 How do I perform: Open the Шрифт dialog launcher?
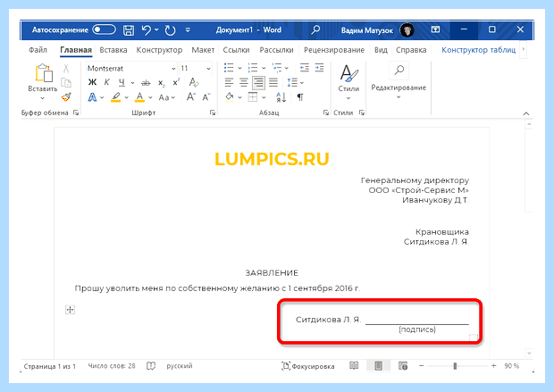tap(213, 113)
